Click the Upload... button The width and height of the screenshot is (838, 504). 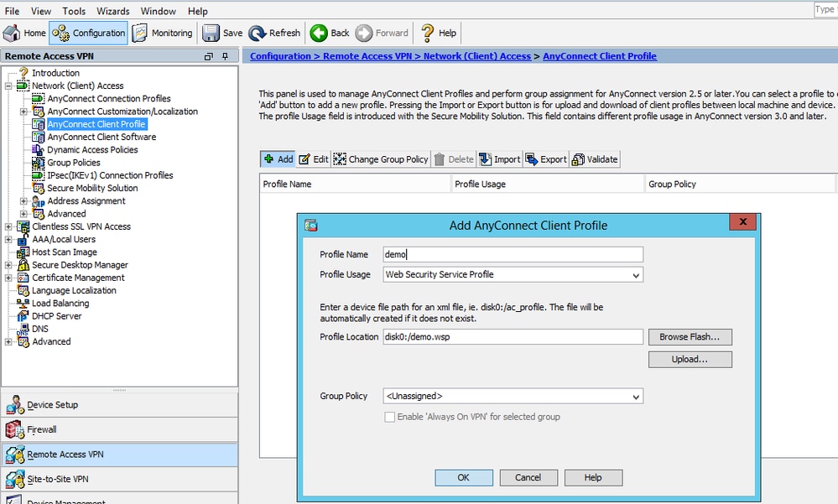pos(690,359)
